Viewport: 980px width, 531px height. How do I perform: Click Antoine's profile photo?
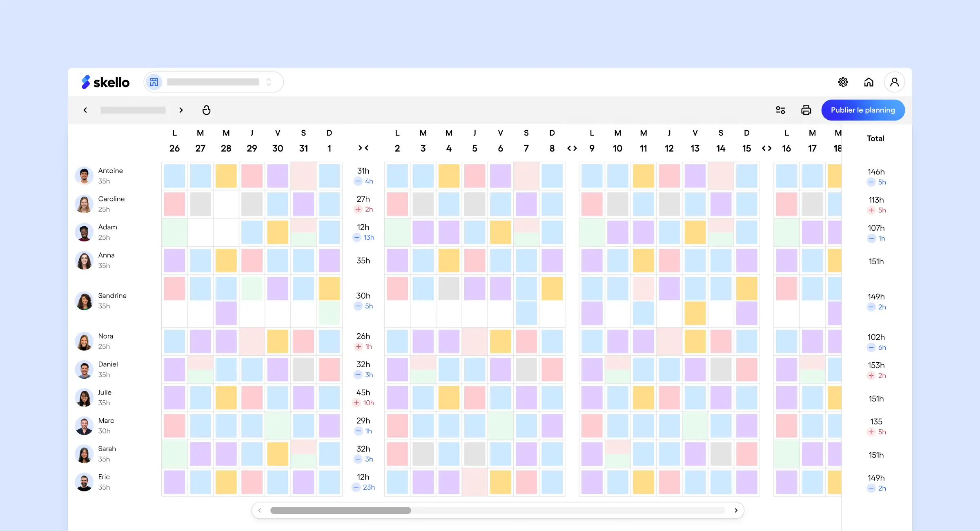point(84,175)
